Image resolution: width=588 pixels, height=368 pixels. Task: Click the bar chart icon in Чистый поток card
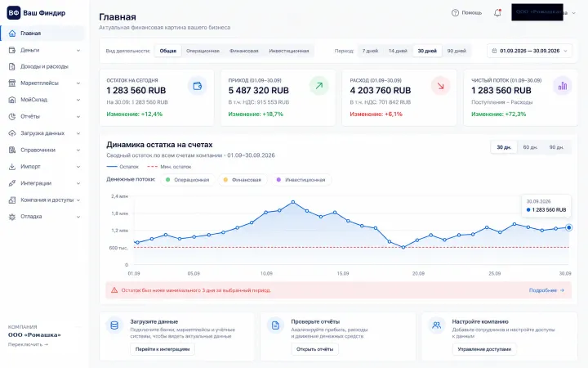coord(562,86)
